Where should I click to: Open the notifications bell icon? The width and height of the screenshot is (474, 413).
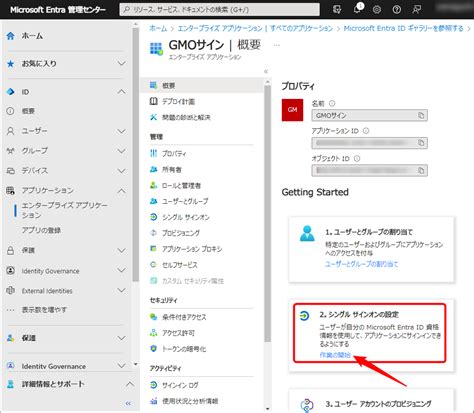pos(357,9)
